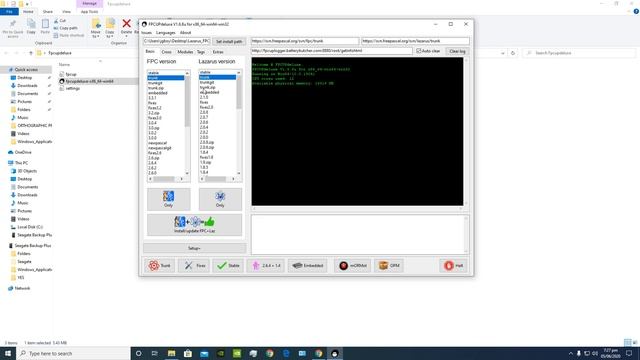Switch to the Cross tab
This screenshot has width=640, height=360.
click(x=167, y=52)
